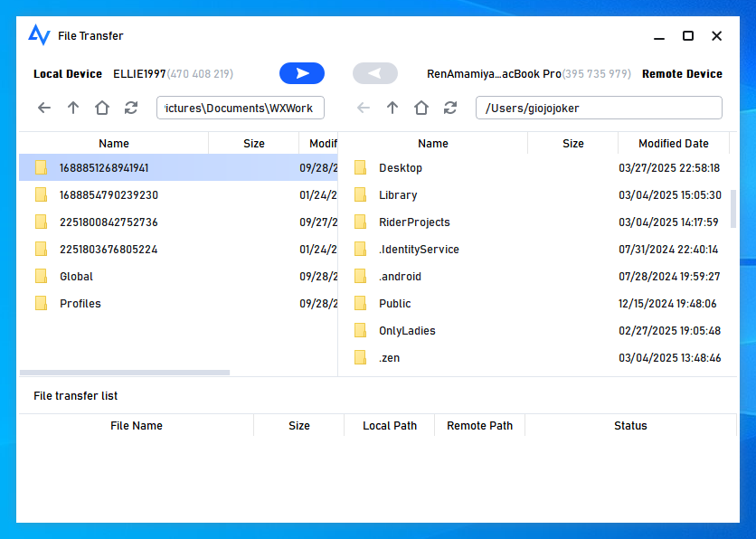This screenshot has height=539, width=756.
Task: Select the RiderProjects remote folder
Action: coord(414,222)
